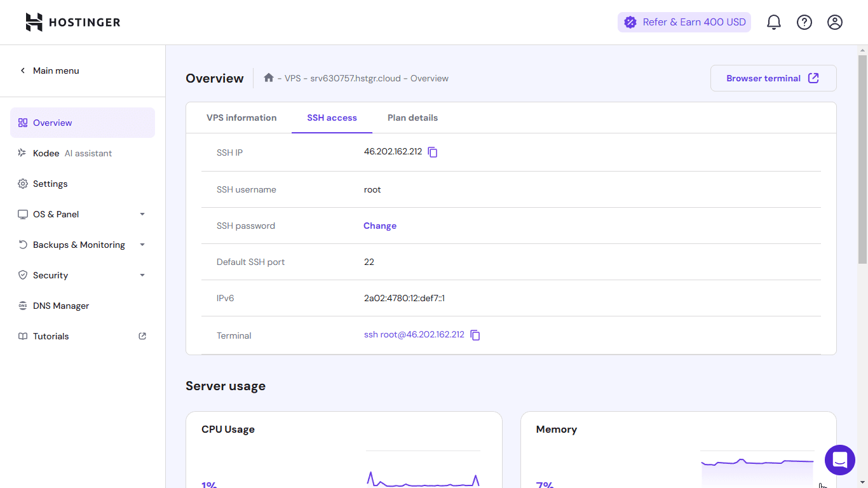This screenshot has width=868, height=488.
Task: Click the breadcrumb srv630757.hstgr.cloud text
Action: point(355,78)
